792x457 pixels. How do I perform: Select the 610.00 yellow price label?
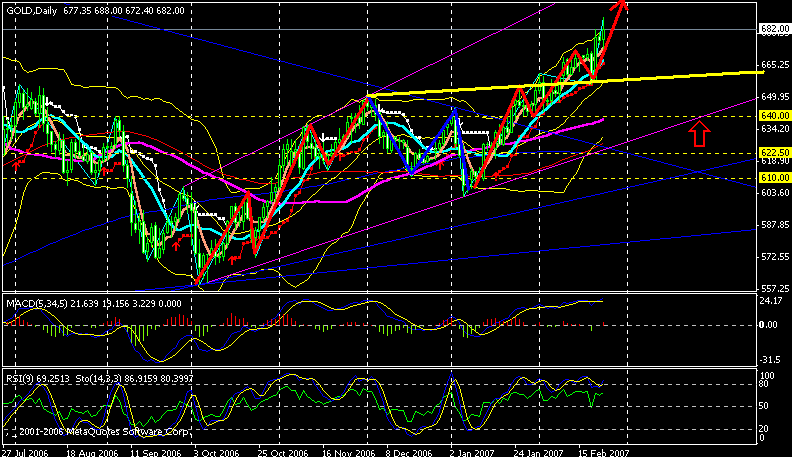[x=771, y=177]
